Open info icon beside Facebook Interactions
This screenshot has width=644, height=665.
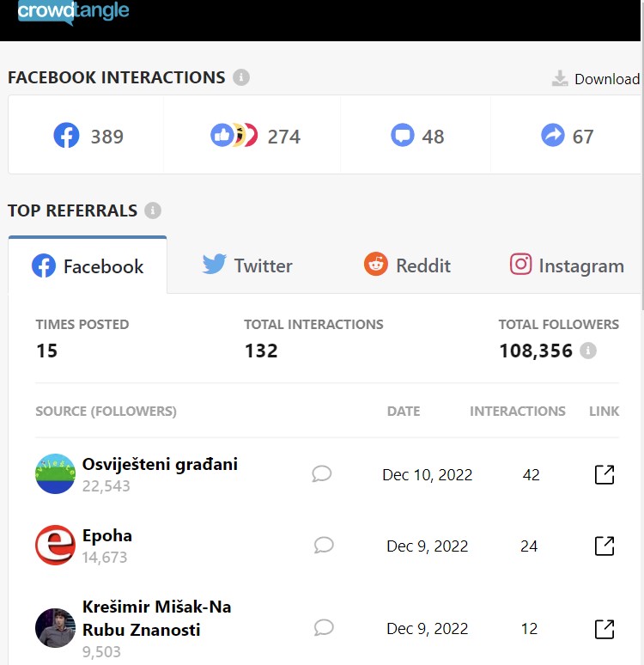(241, 77)
